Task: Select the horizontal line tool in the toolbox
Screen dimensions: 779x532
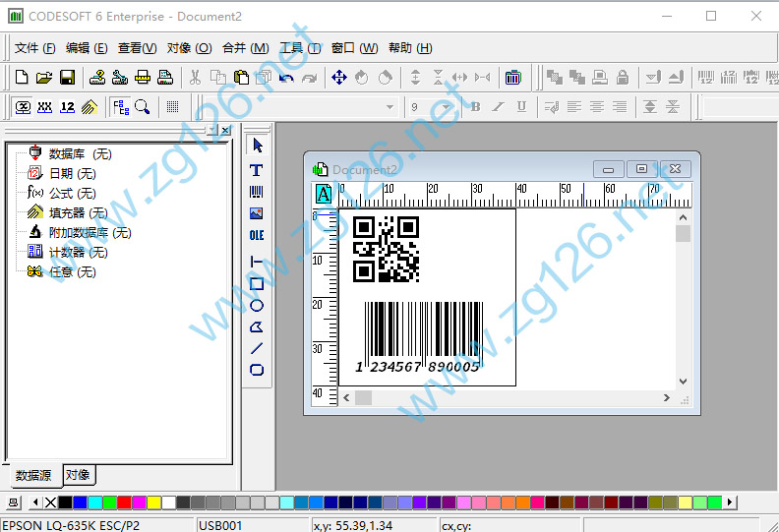Action: pos(257,262)
